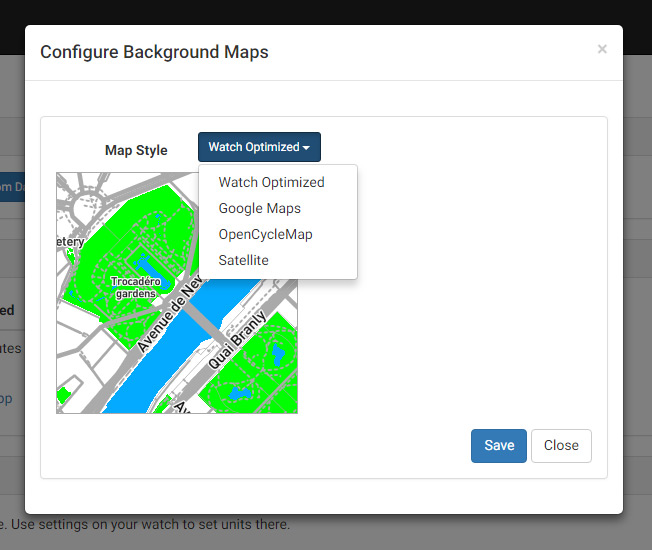Click the caret arrow on the Map Style button
652x550 pixels.
(x=306, y=148)
